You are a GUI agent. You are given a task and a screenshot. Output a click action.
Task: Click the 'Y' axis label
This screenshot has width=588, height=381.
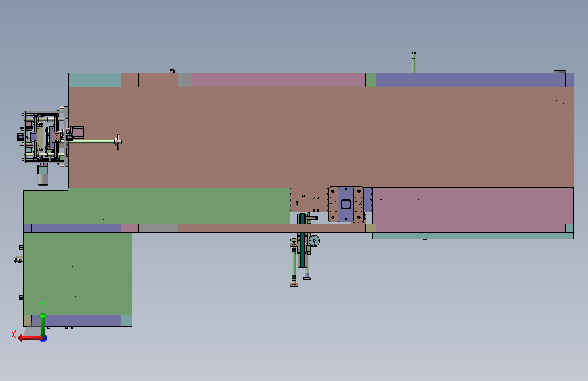click(43, 305)
